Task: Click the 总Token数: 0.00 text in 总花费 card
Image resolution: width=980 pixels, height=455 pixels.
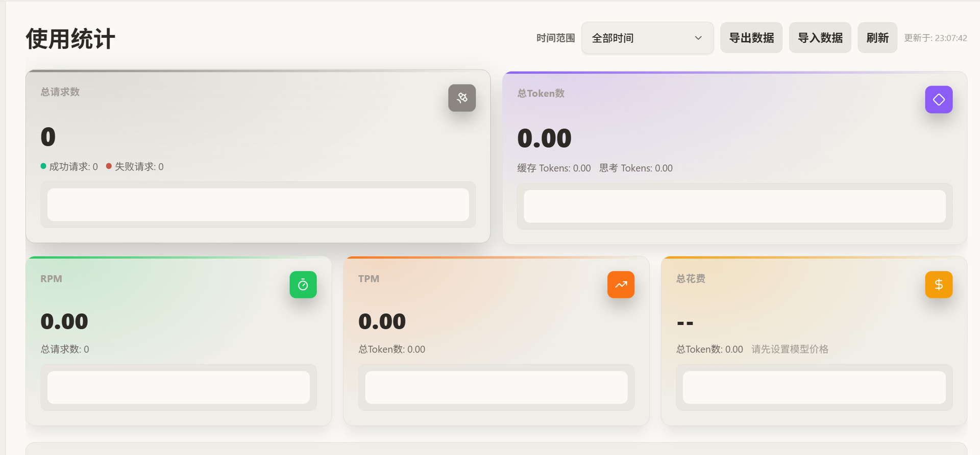Action: pos(709,349)
